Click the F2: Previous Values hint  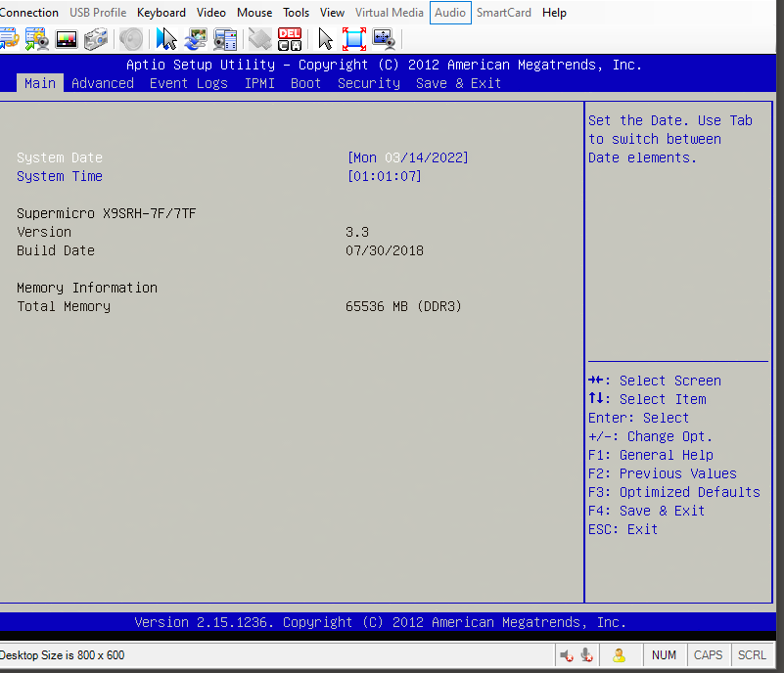(x=662, y=473)
